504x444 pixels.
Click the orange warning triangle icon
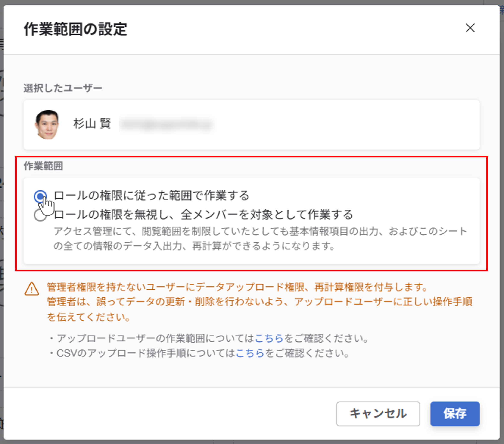point(32,289)
